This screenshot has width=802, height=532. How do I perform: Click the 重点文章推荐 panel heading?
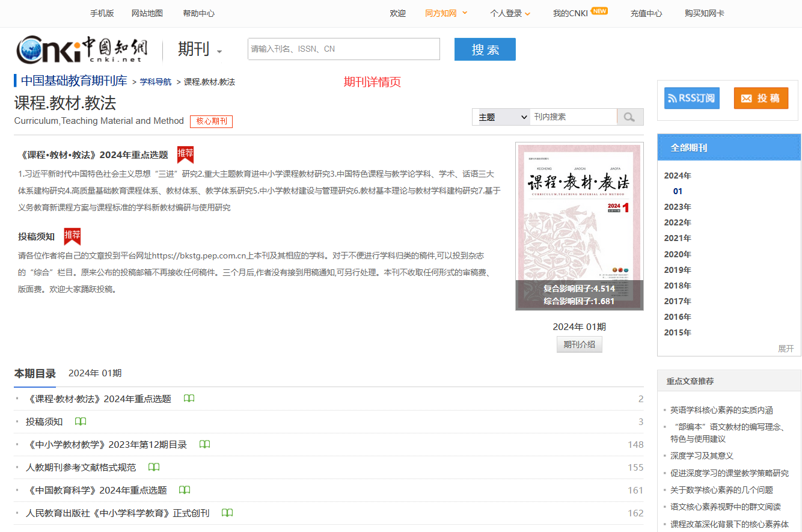(690, 381)
